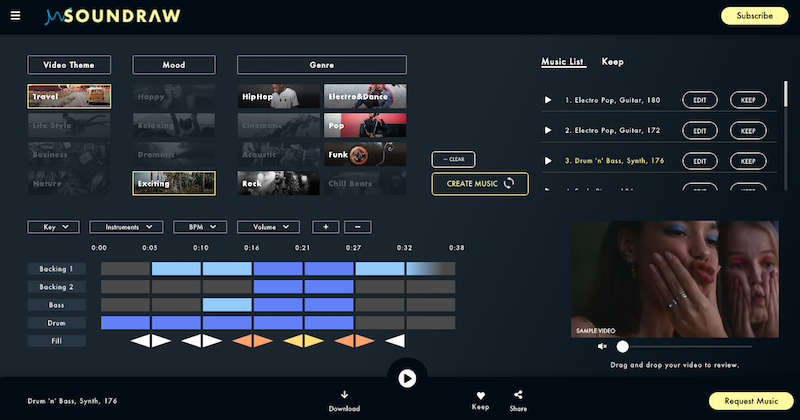Play track 3 Drum 'n' Bass Synth 176
The image size is (800, 420).
tap(548, 161)
